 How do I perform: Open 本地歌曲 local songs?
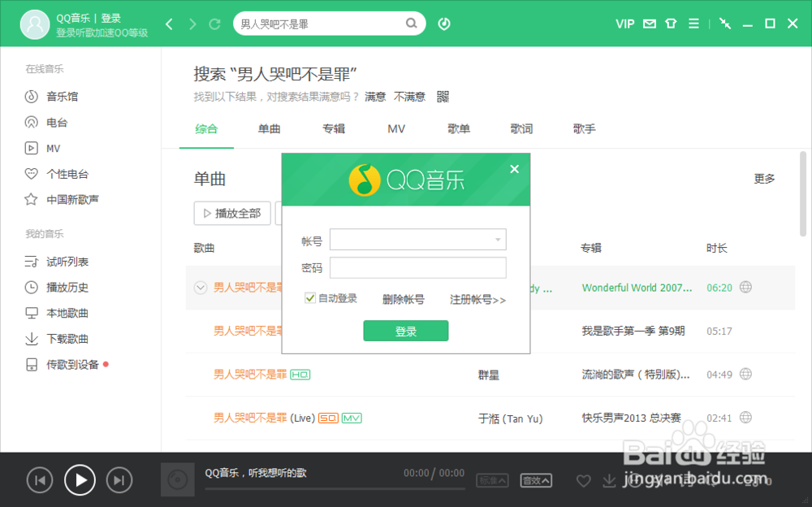[57, 313]
